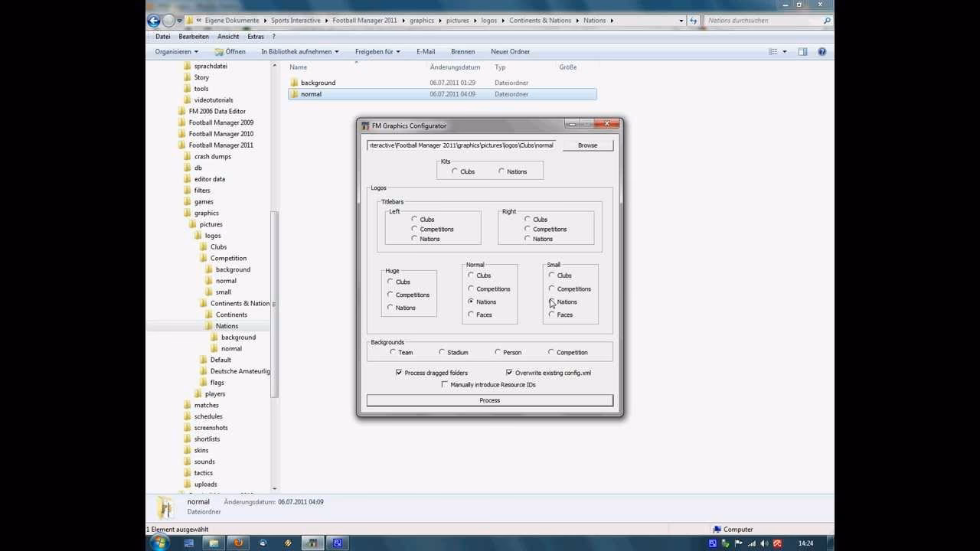Click the Process button
Screen dimensions: 980x551
[489, 399]
